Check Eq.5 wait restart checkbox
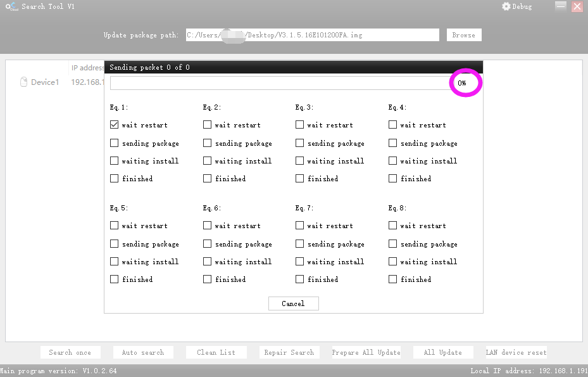Viewport: 588px width, 377px height. (x=115, y=226)
